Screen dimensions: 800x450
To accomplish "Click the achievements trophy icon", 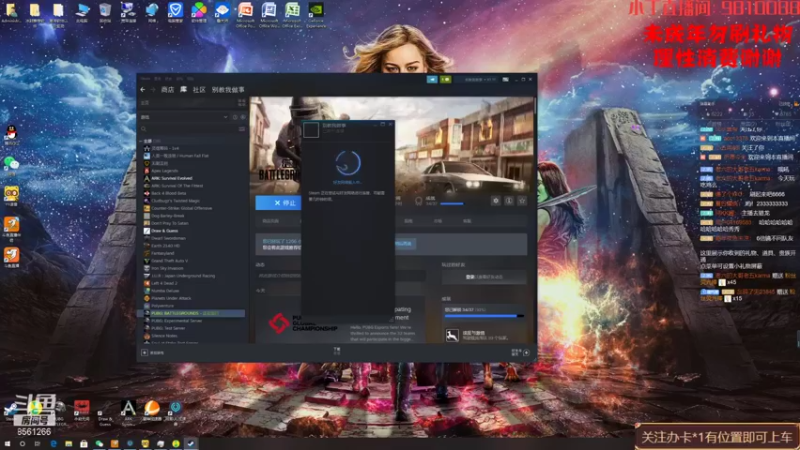I will tap(419, 201).
